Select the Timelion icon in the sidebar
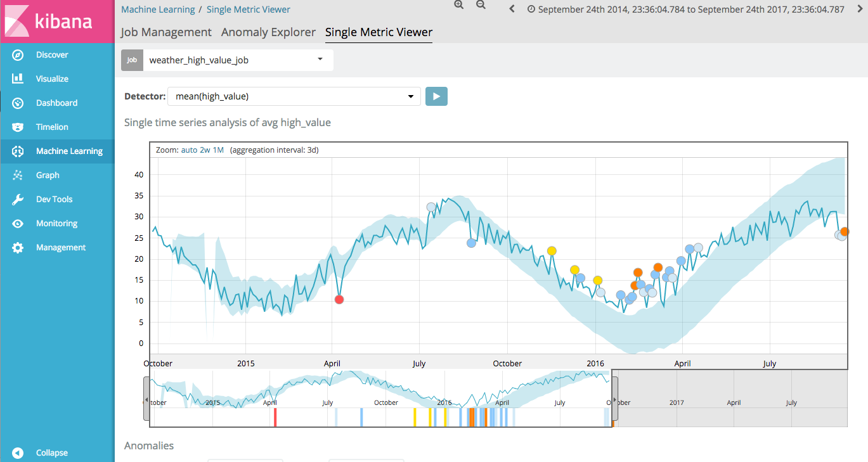 click(18, 127)
